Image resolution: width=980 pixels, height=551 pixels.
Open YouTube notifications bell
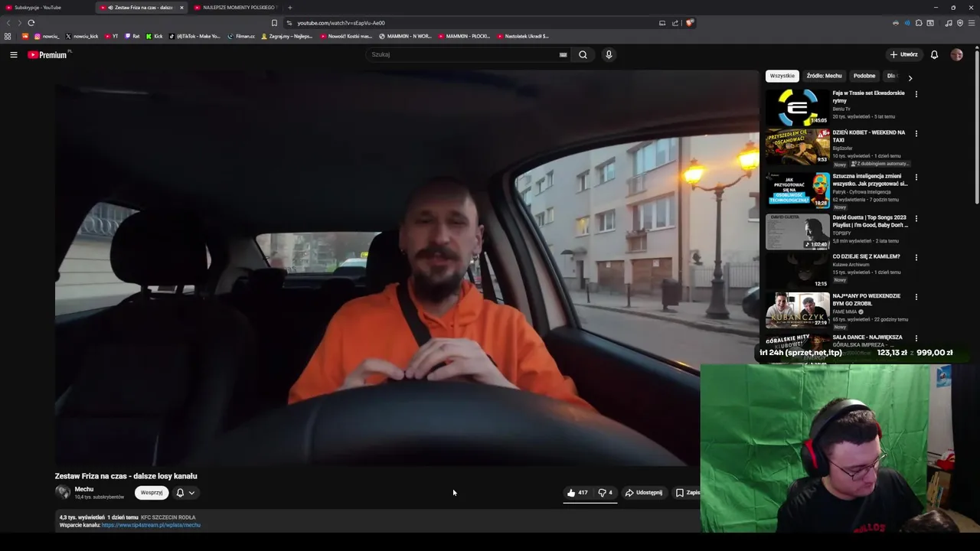(934, 54)
